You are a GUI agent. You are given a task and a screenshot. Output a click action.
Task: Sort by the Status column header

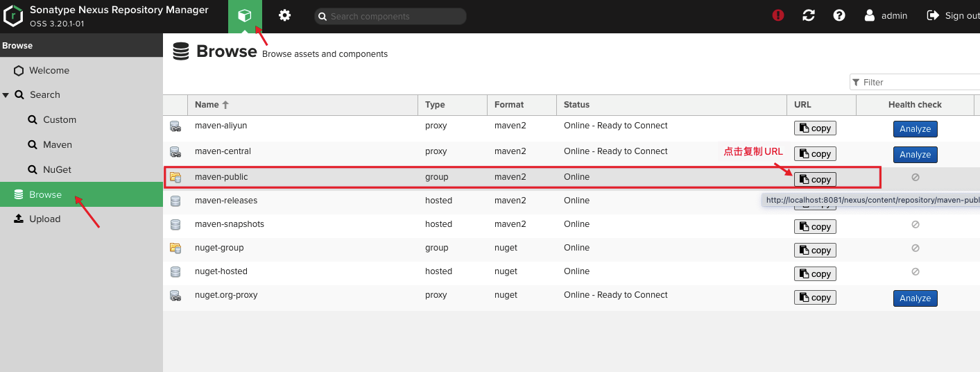tap(671, 105)
